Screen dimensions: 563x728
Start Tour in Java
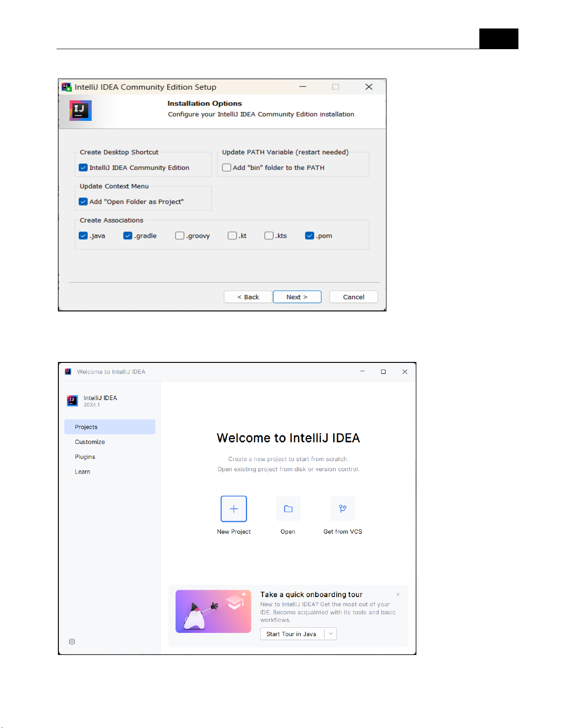(x=291, y=634)
